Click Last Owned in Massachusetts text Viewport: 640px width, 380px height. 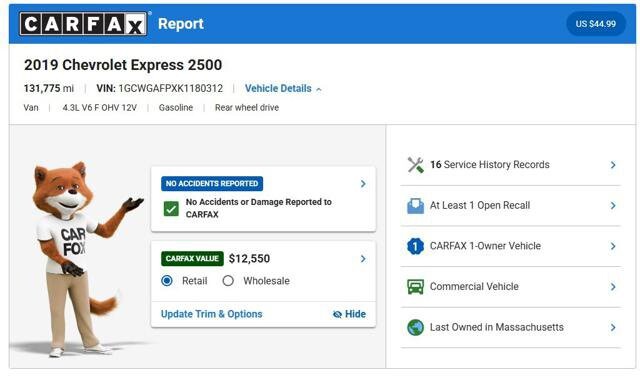(497, 327)
